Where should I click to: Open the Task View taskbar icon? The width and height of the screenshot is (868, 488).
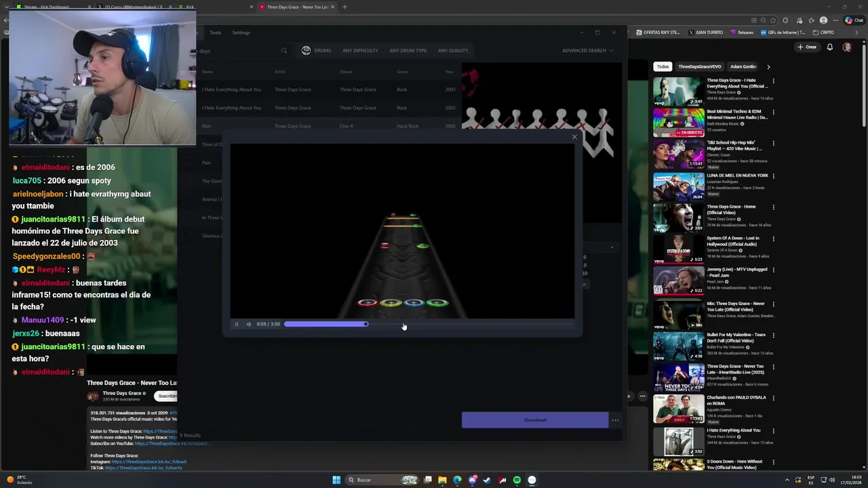click(x=428, y=480)
